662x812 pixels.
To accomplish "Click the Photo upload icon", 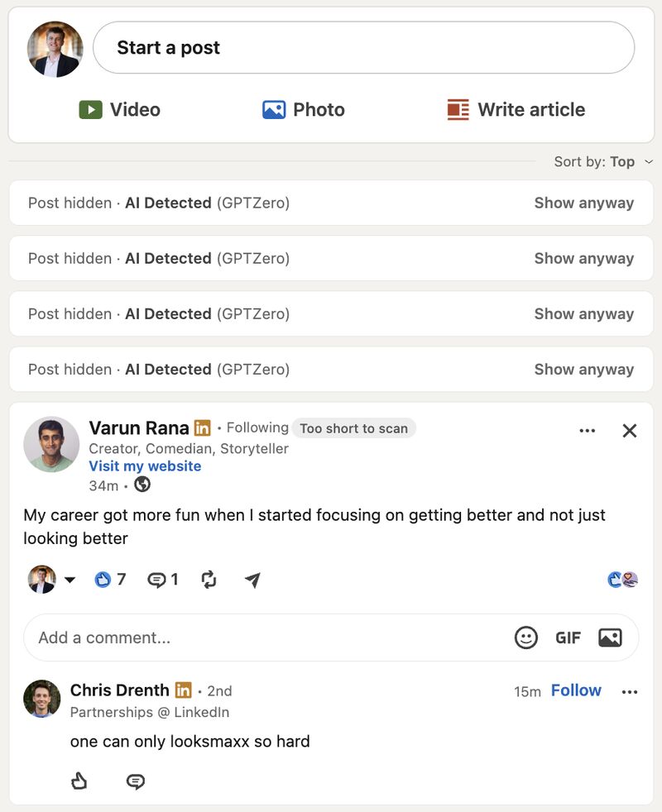I will tap(274, 110).
